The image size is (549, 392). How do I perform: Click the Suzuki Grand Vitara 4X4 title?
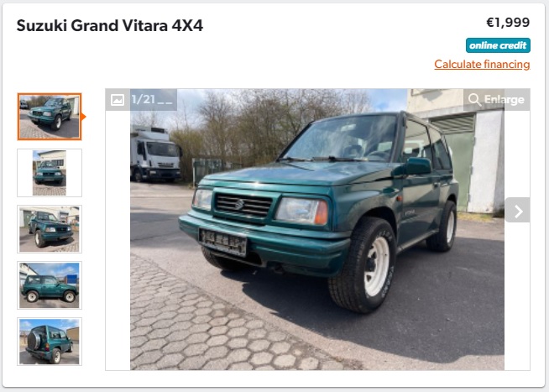click(x=110, y=25)
